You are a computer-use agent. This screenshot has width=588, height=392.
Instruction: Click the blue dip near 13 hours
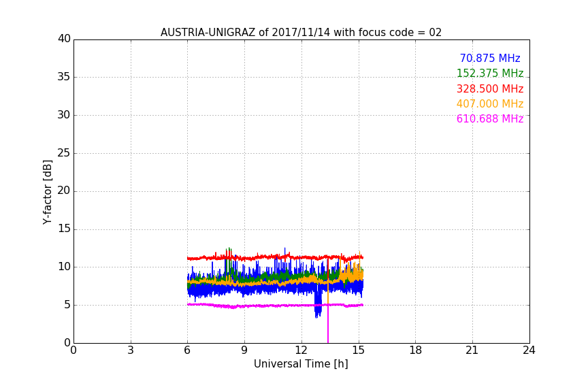[318, 305]
